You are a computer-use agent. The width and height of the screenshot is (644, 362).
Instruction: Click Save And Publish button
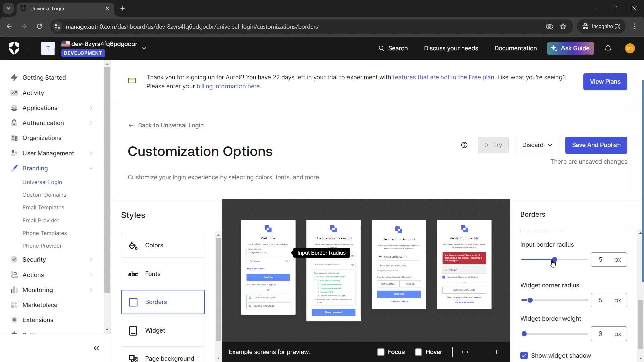596,145
